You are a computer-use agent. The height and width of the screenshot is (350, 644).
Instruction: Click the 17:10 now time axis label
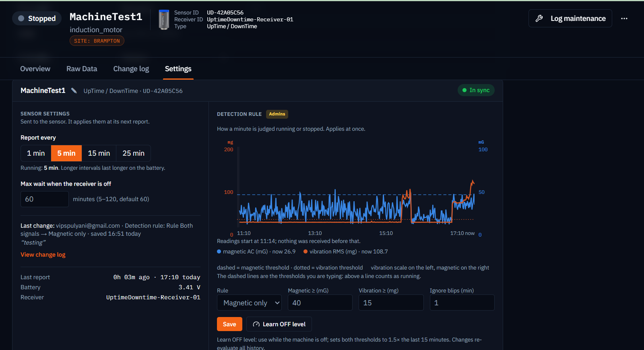tap(462, 233)
